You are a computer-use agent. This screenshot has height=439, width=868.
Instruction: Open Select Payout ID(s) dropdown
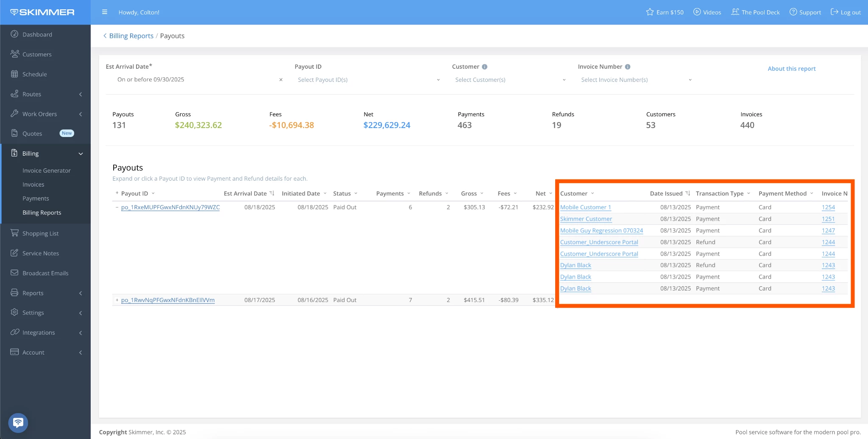tap(368, 80)
